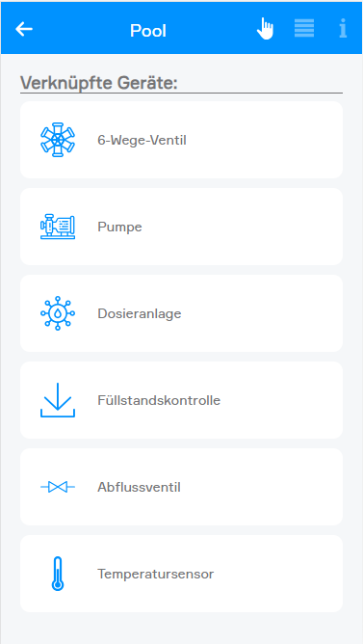The image size is (363, 644).
Task: Click the fill level download-arrow icon
Action: pyautogui.click(x=58, y=400)
